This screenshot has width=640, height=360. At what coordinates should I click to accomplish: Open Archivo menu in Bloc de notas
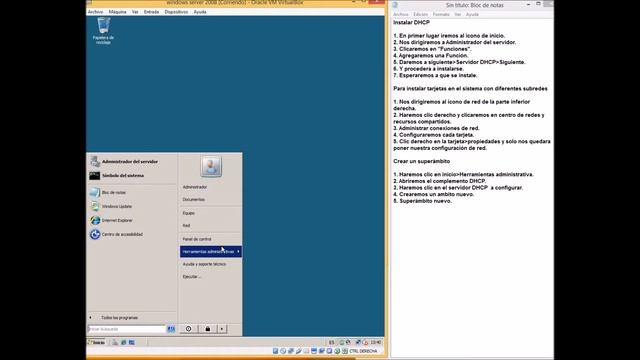point(401,14)
